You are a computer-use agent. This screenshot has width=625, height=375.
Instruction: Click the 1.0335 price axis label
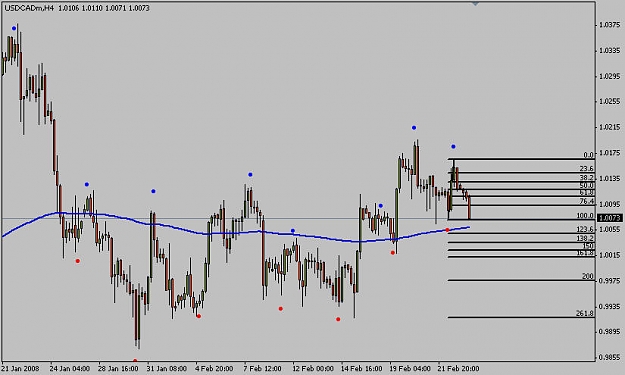610,51
